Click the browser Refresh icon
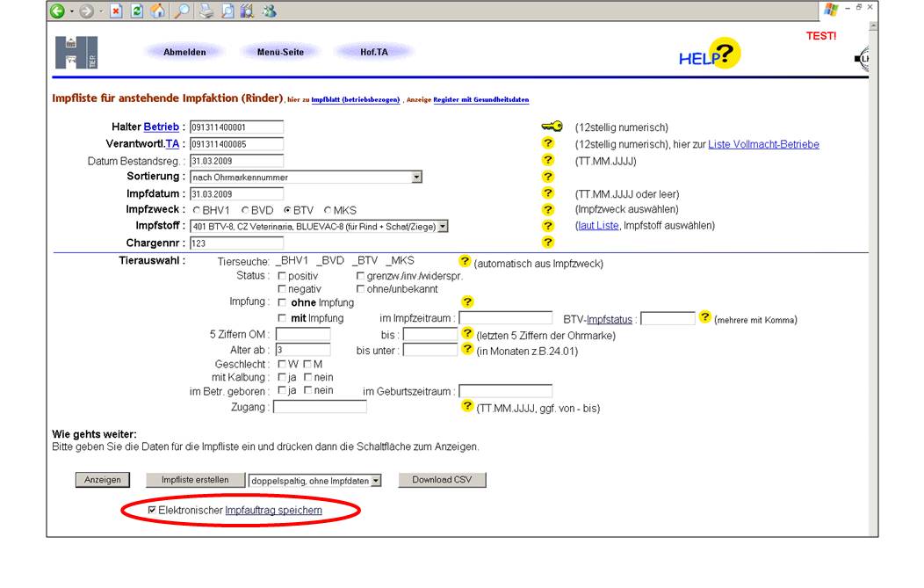Image resolution: width=924 pixels, height=588 pixels. click(136, 11)
